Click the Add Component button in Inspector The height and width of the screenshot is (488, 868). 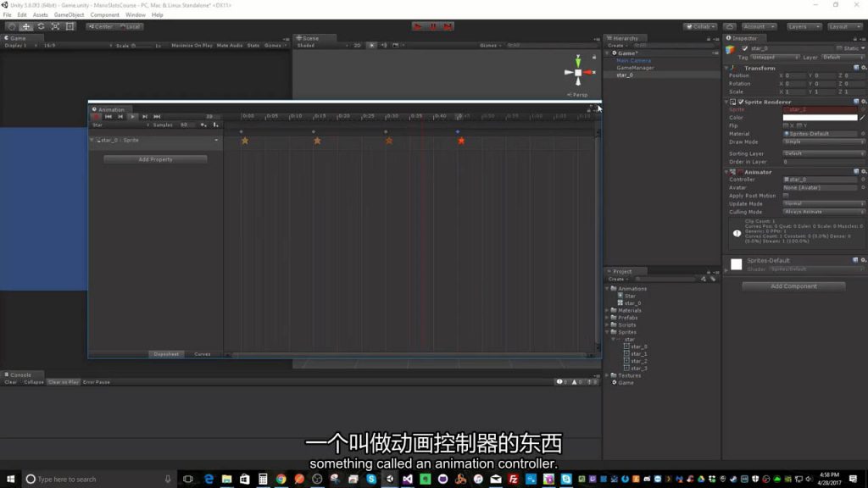[x=793, y=286]
